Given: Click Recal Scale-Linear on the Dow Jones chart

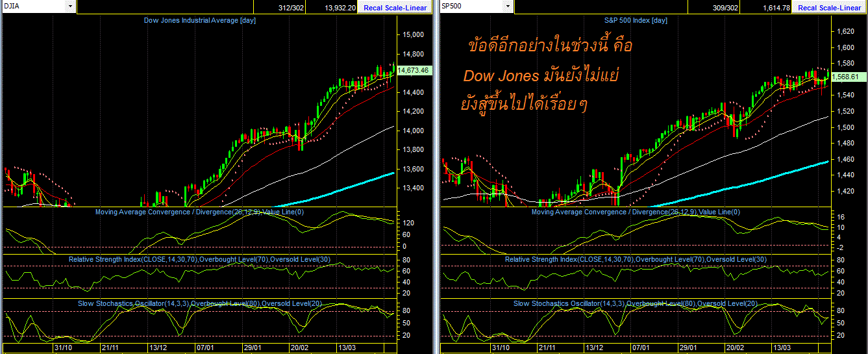Looking at the screenshot, I should [395, 7].
